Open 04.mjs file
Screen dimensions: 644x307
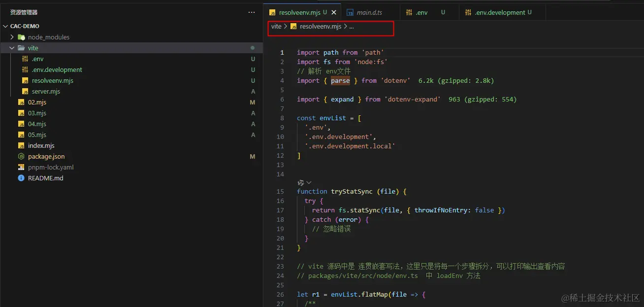click(37, 124)
